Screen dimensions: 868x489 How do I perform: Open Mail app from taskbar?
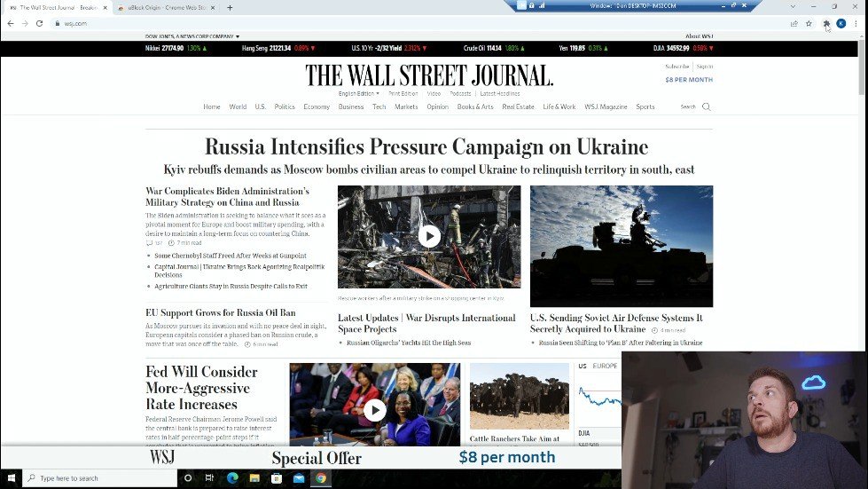[x=299, y=478]
